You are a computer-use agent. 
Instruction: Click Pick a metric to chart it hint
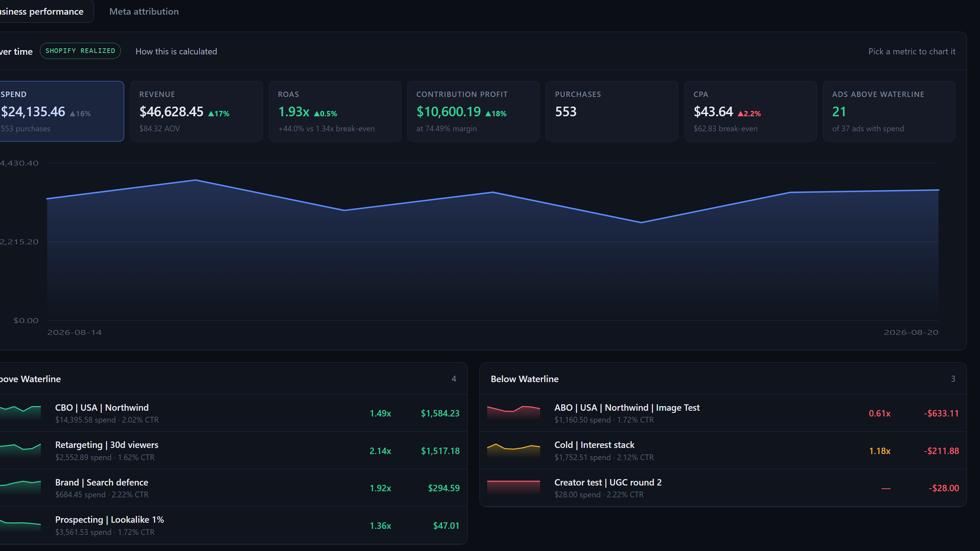[911, 51]
